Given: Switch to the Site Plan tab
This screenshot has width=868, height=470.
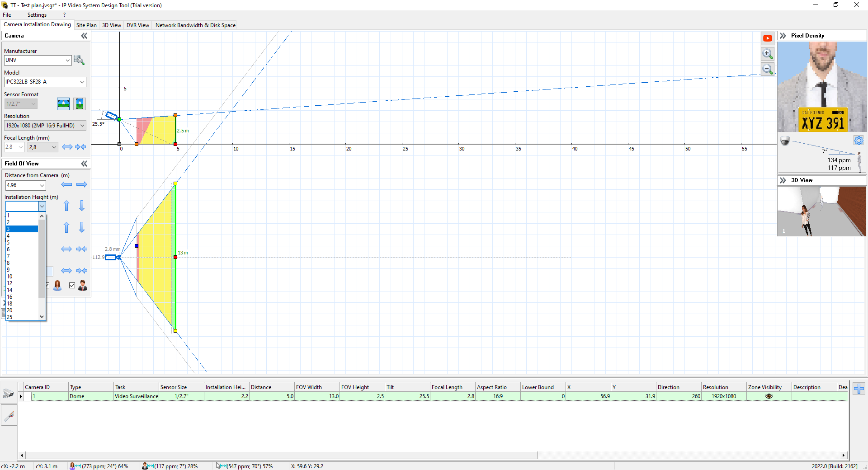Looking at the screenshot, I should (x=86, y=25).
